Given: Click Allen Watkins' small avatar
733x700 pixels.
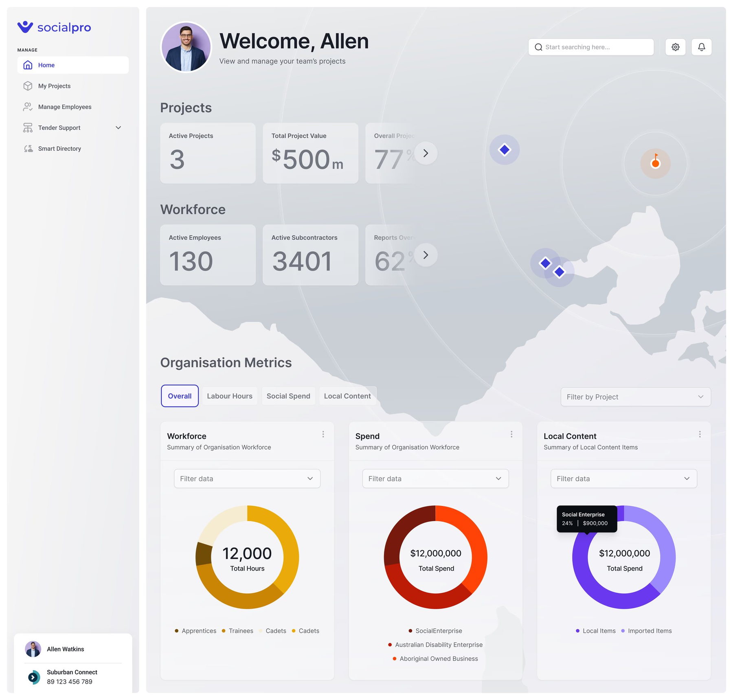Looking at the screenshot, I should point(33,649).
